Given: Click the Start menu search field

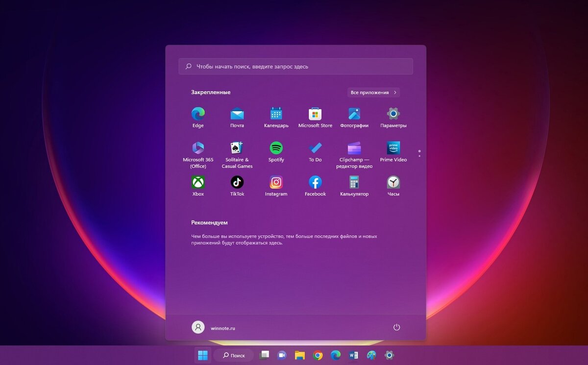Looking at the screenshot, I should (295, 67).
